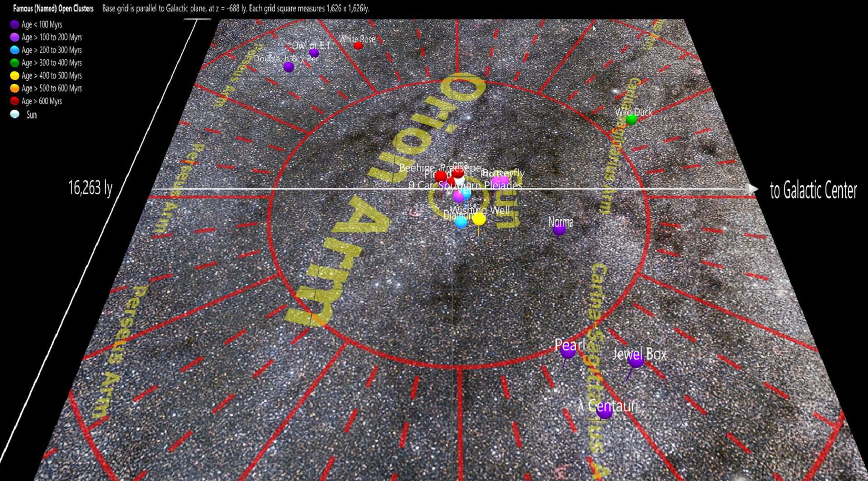
Task: Select the white Sun legend swatch
Action: [x=14, y=114]
